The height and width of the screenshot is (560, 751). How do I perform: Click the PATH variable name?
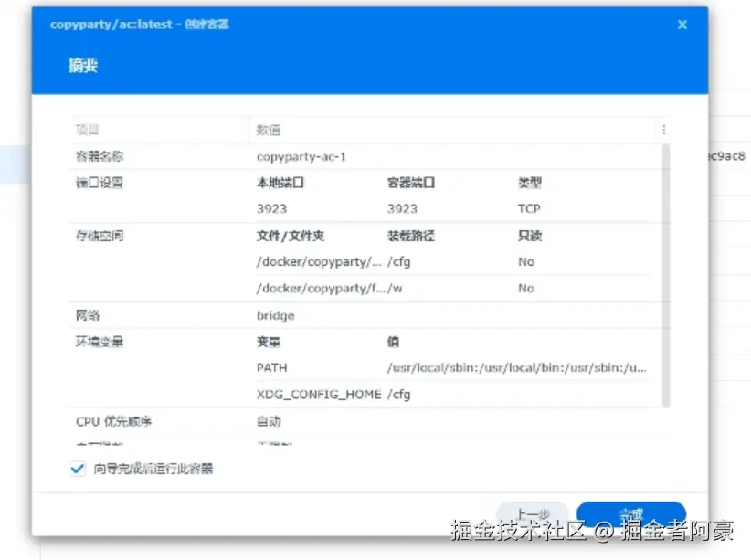tap(271, 367)
